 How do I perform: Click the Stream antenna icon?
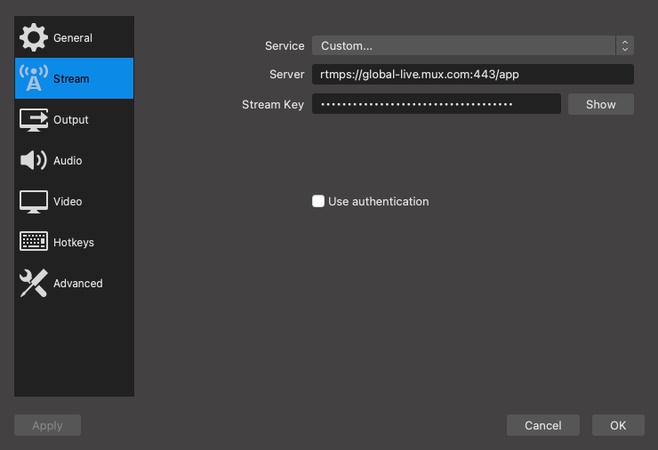coord(34,79)
